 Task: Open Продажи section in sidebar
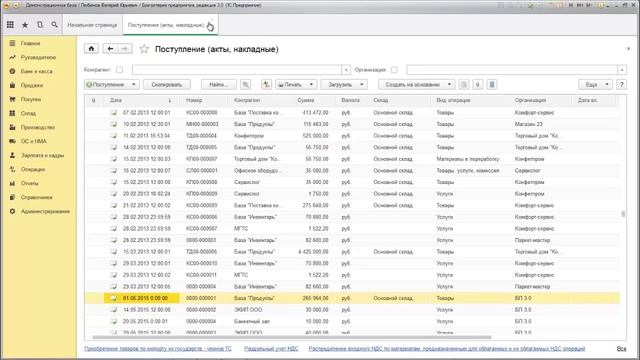coord(32,85)
